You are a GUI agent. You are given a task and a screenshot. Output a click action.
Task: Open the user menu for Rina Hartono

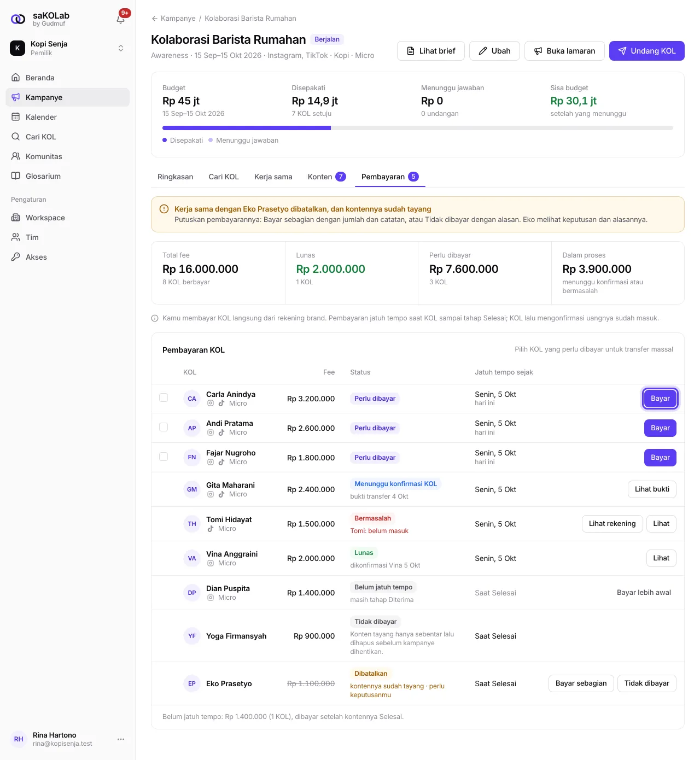[121, 739]
